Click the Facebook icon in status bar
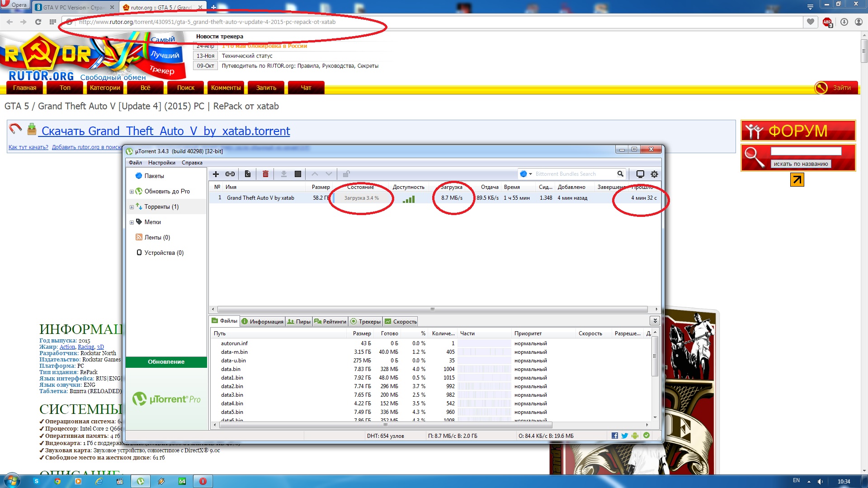Screen dimensions: 868x488 (615, 436)
